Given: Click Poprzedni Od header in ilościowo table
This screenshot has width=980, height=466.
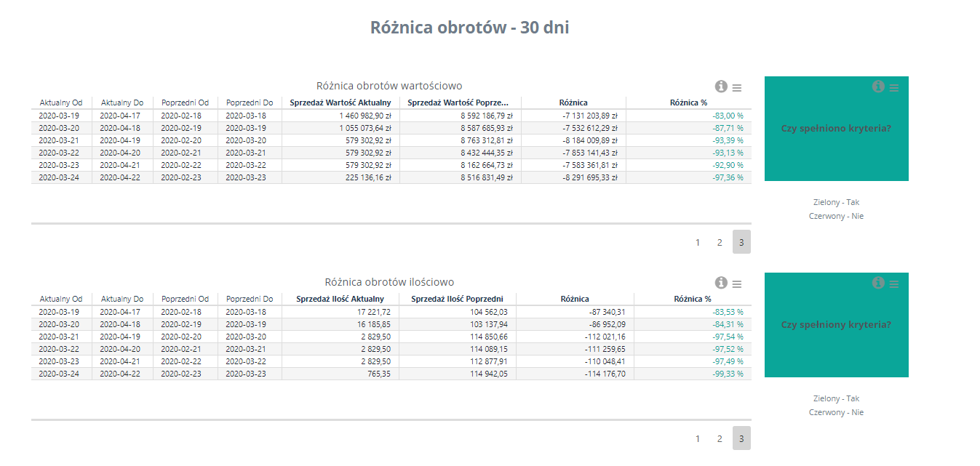Looking at the screenshot, I should [x=185, y=299].
